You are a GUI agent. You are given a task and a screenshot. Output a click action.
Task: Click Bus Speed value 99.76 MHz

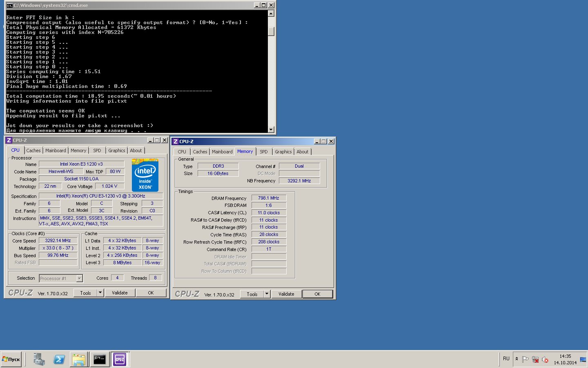pyautogui.click(x=58, y=255)
